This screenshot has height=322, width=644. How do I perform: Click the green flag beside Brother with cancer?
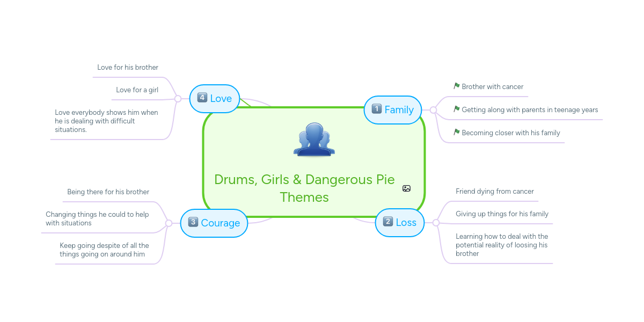pyautogui.click(x=457, y=86)
